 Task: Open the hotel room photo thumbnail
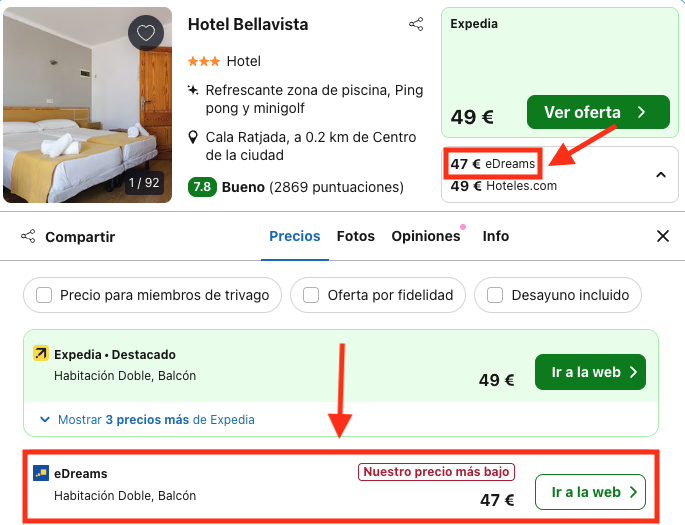pos(88,105)
